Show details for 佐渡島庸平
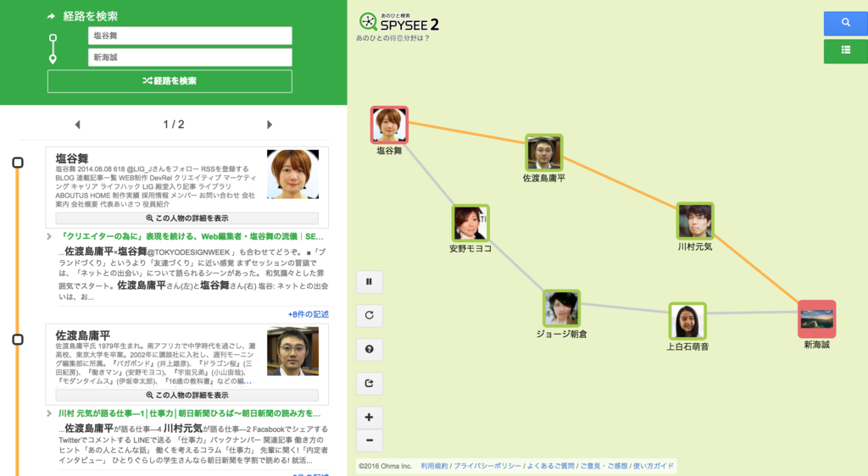The height and width of the screenshot is (476, 868). click(x=187, y=396)
